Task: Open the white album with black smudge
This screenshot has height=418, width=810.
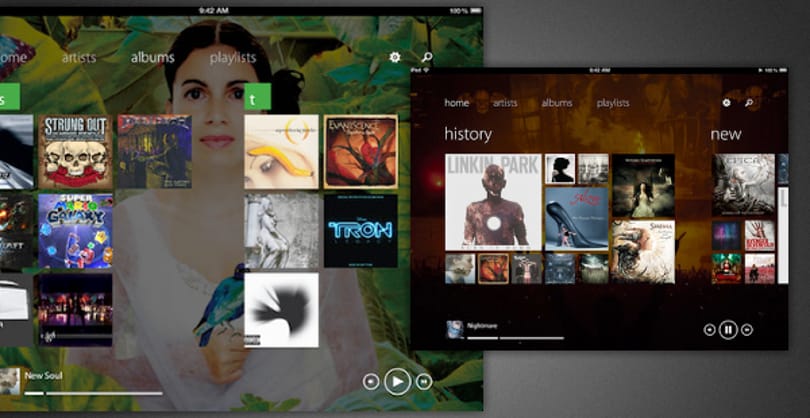Action: 282,310
